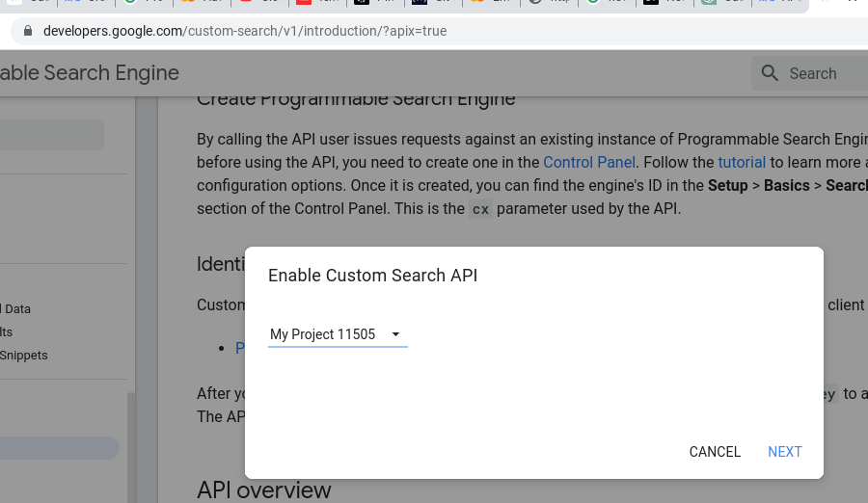Open the My Project 11505 project dropdown
The width and height of the screenshot is (868, 503).
click(x=338, y=334)
